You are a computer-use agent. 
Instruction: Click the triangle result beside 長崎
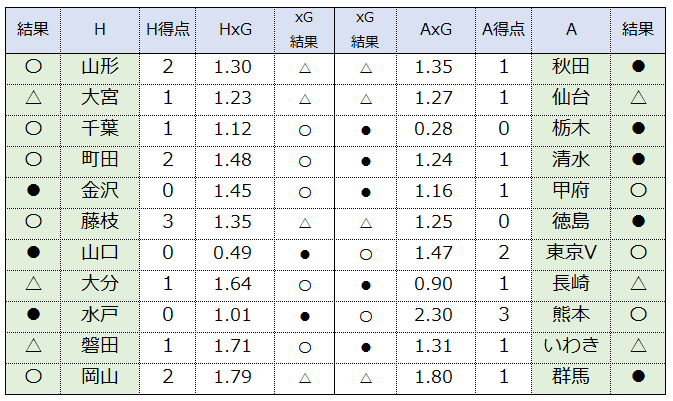point(638,283)
